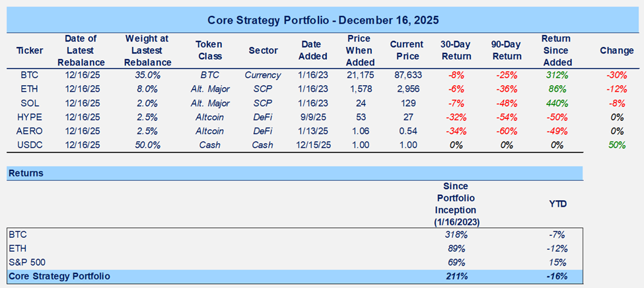Image resolution: width=644 pixels, height=288 pixels.
Task: Click USDC change value 50%
Action: point(617,145)
